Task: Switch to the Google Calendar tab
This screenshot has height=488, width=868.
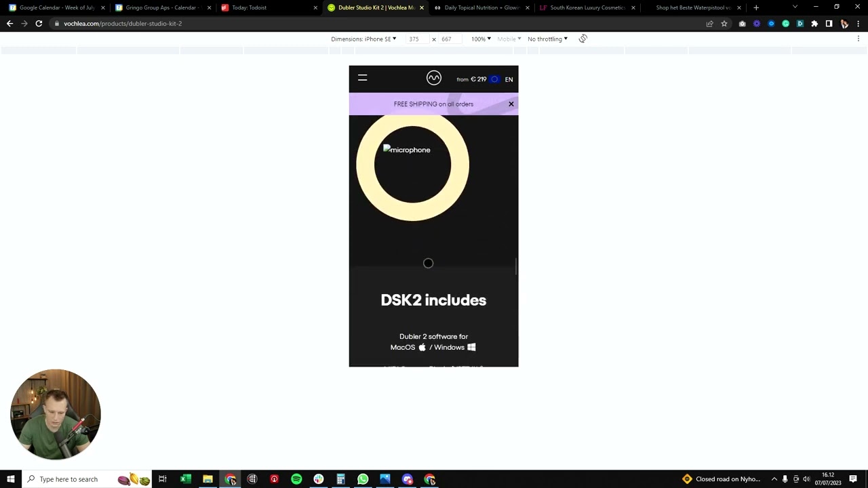Action: pos(57,7)
